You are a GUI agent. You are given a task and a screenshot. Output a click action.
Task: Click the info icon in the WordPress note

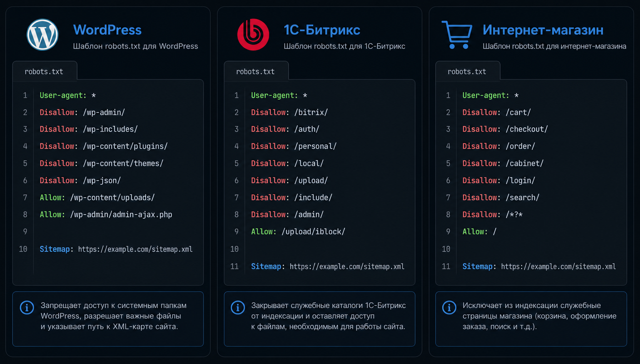[x=27, y=308]
